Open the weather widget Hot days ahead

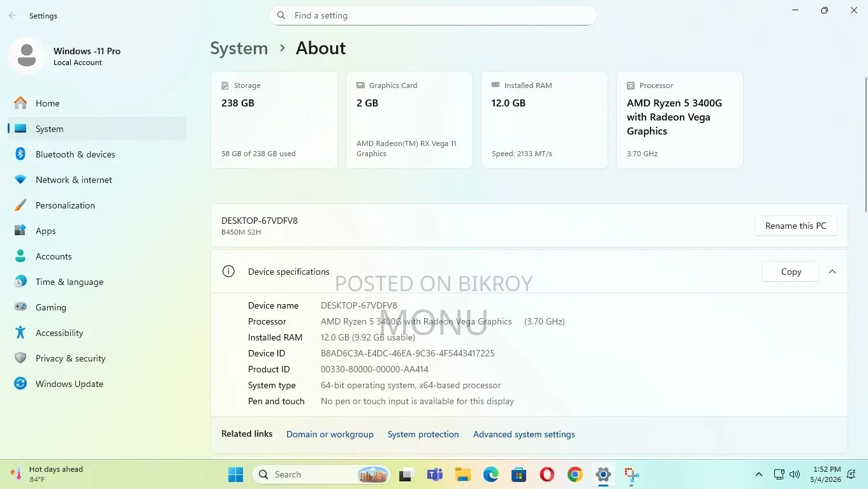(x=48, y=474)
